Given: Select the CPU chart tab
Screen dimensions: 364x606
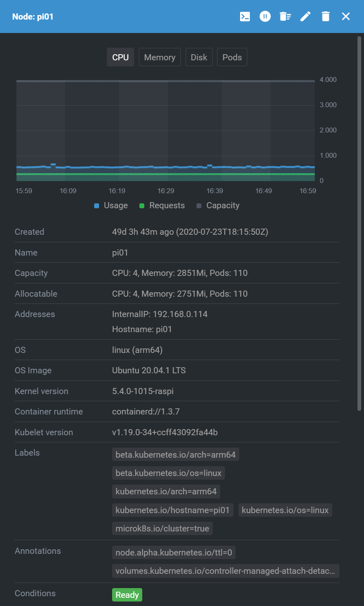Looking at the screenshot, I should (120, 57).
